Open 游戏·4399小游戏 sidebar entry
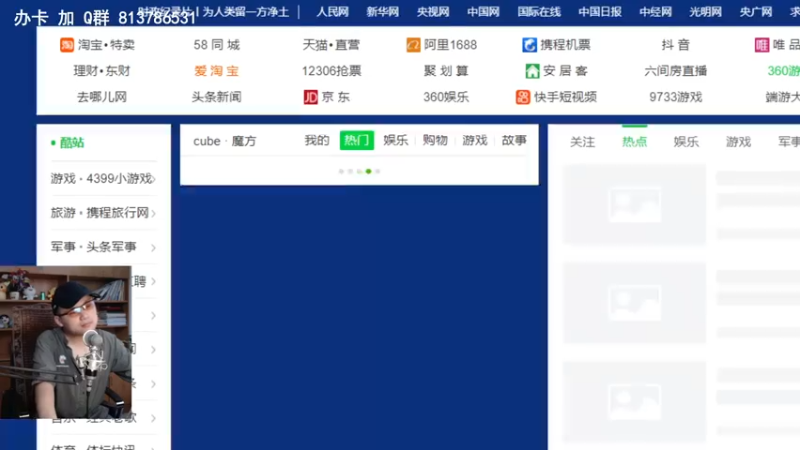Viewport: 800px width, 450px height. coord(104,179)
